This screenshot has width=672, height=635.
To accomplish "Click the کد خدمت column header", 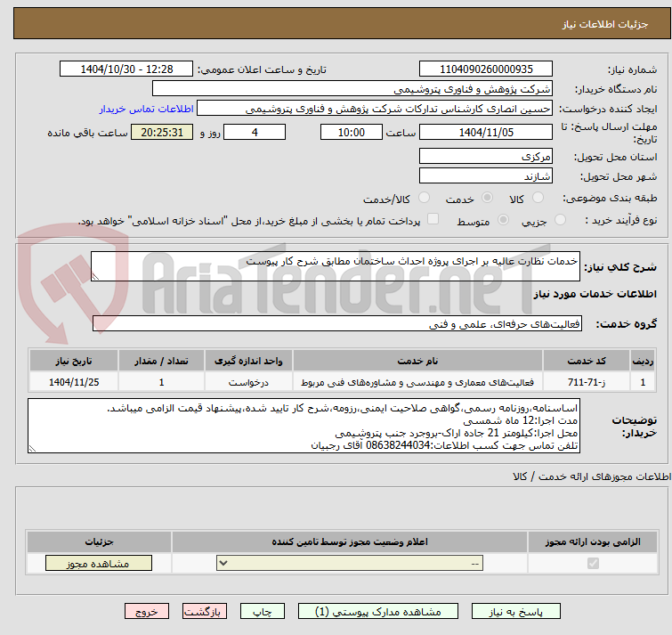I will pyautogui.click(x=586, y=361).
